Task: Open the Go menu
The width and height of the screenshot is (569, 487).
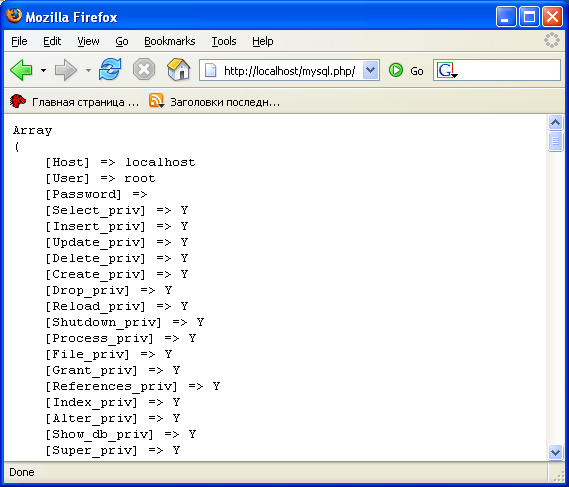Action: coord(122,41)
